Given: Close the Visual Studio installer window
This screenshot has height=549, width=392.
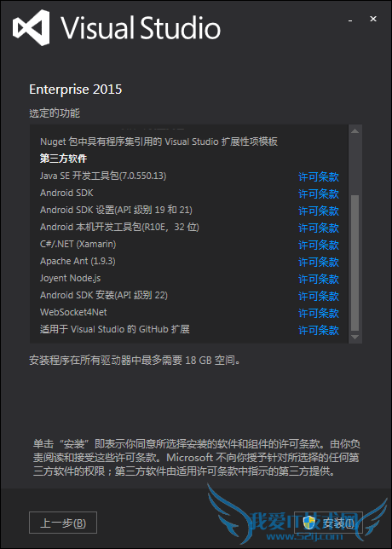Looking at the screenshot, I should coord(373,19).
